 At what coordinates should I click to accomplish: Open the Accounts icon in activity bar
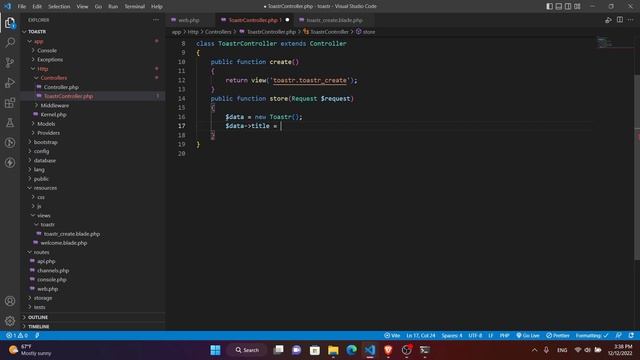tap(10, 301)
